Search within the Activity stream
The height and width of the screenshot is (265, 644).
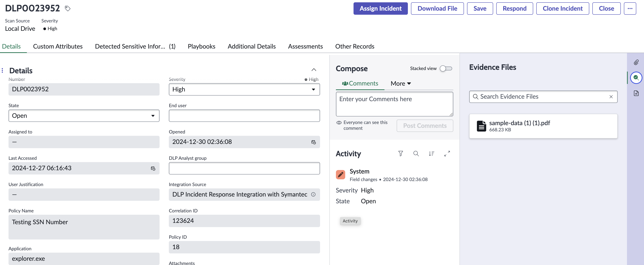pos(416,154)
